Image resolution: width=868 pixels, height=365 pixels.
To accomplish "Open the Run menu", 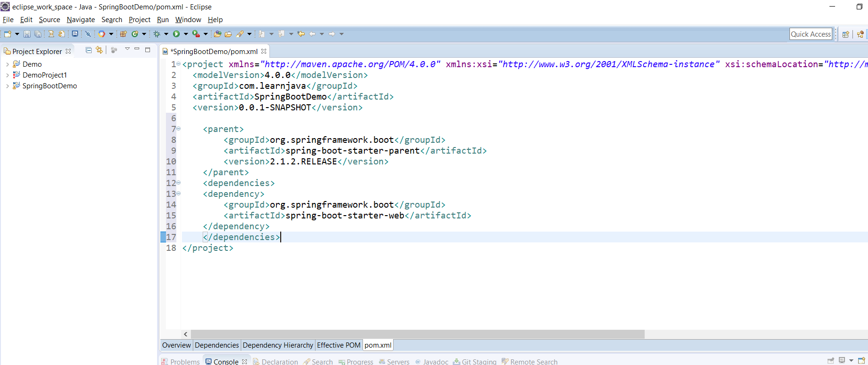I will tap(163, 20).
